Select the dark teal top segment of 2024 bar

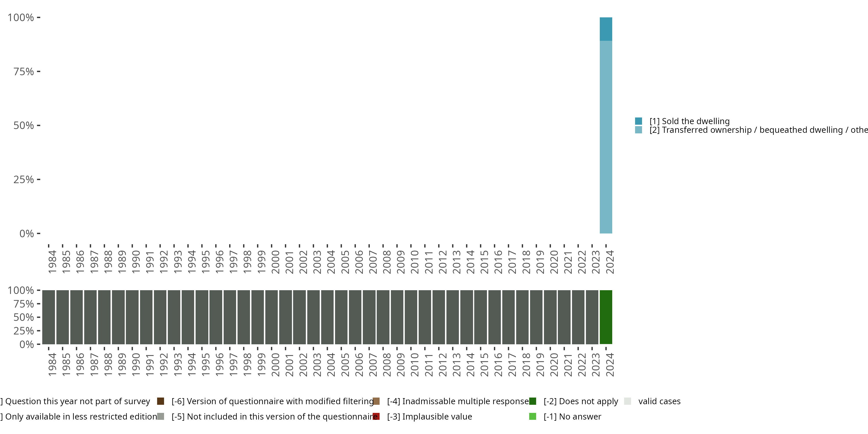tap(606, 29)
